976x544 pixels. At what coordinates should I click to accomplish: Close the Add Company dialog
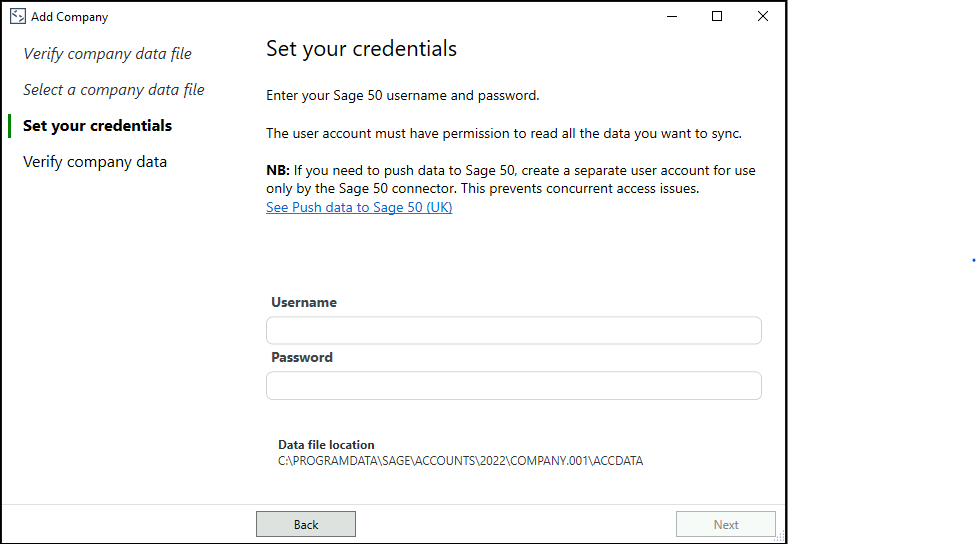(x=763, y=16)
